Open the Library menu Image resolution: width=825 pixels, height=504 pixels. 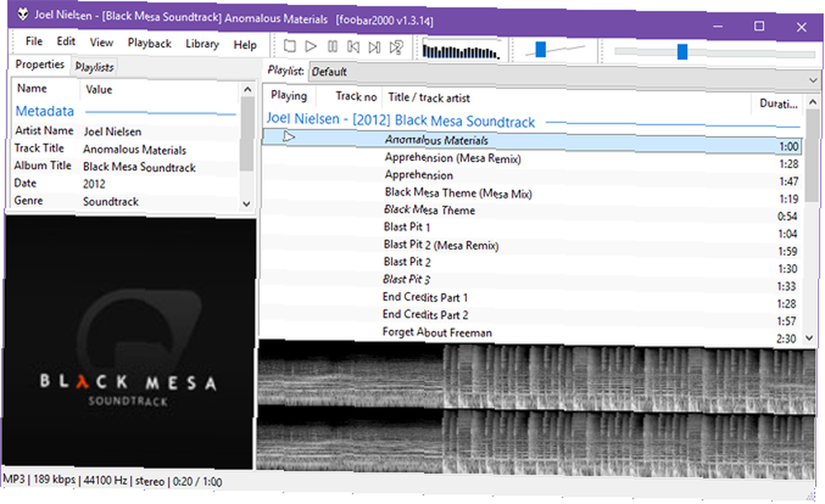point(202,44)
